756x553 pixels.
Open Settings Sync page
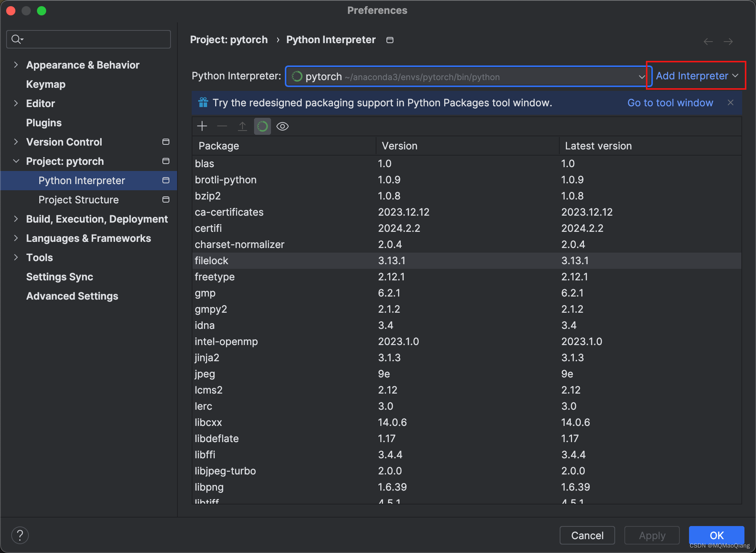click(60, 277)
